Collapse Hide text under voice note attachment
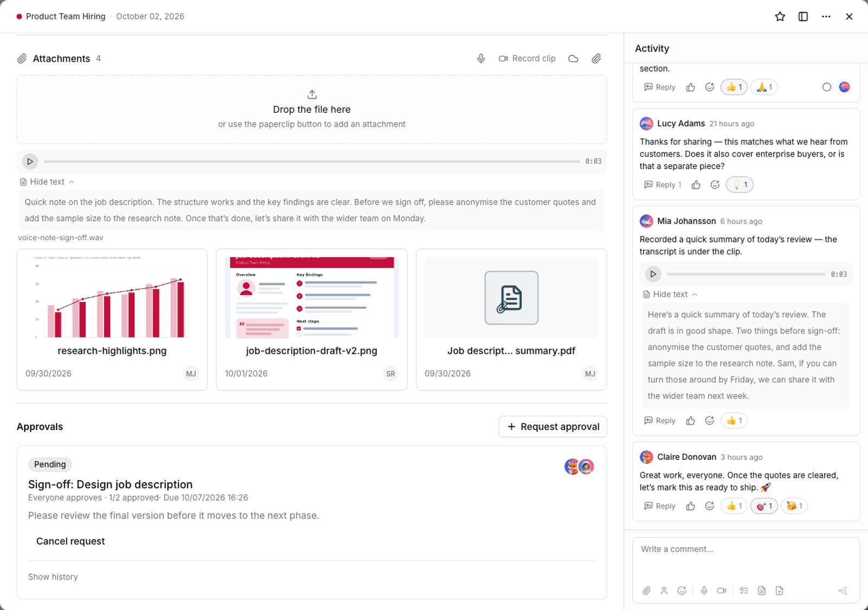 (x=47, y=182)
